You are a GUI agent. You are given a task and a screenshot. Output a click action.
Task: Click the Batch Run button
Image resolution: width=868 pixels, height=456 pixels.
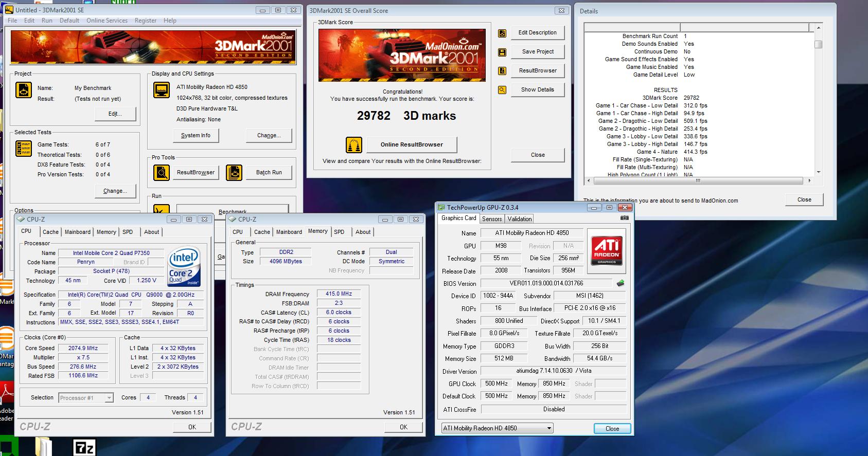coord(269,173)
